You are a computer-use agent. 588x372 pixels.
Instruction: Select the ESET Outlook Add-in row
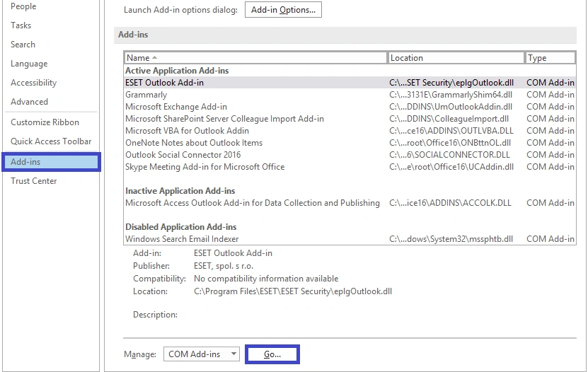click(350, 83)
